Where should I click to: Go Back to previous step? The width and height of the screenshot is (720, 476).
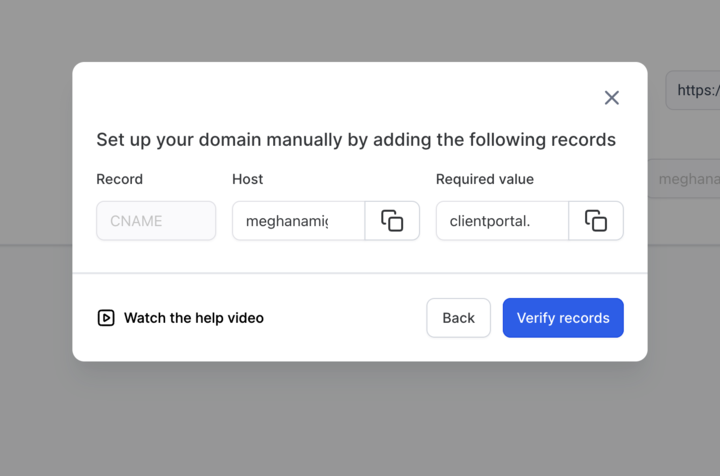click(458, 318)
